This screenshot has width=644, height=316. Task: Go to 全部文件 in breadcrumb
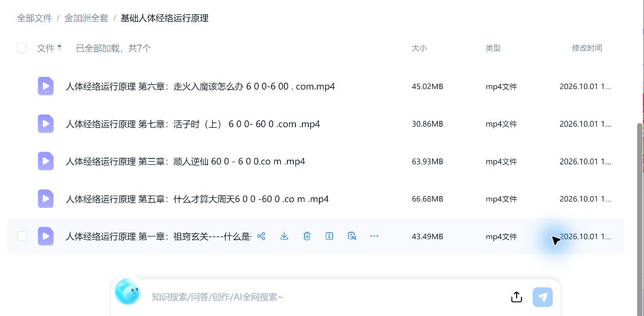point(34,18)
